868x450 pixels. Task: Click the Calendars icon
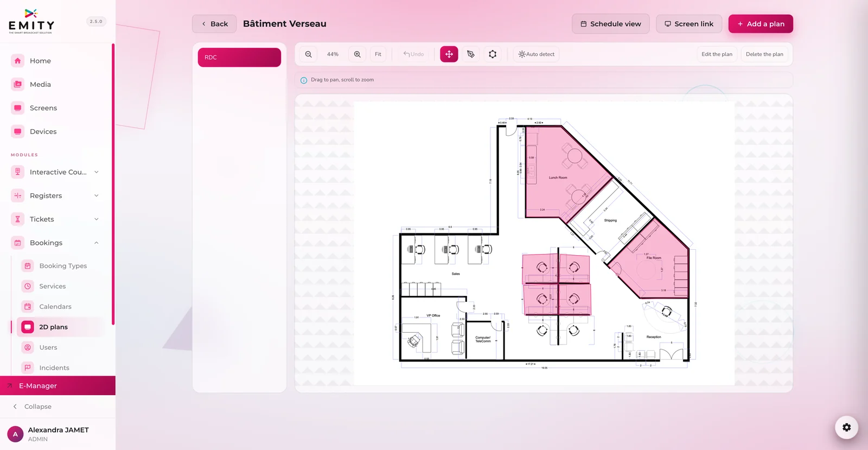[x=28, y=307]
